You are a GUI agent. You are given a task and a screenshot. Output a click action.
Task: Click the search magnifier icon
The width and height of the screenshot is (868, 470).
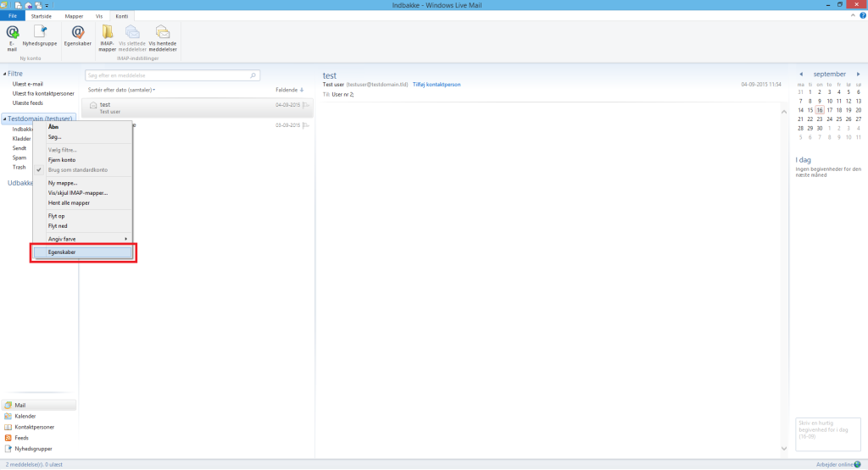click(x=253, y=75)
